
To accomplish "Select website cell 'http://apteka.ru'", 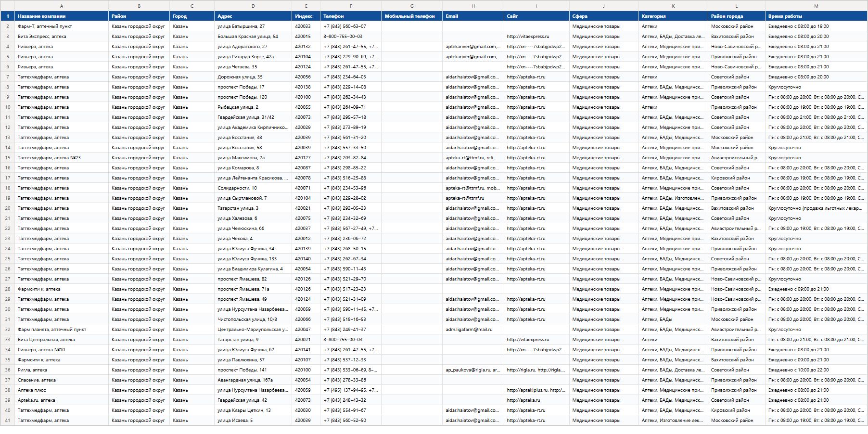I will coord(536,400).
